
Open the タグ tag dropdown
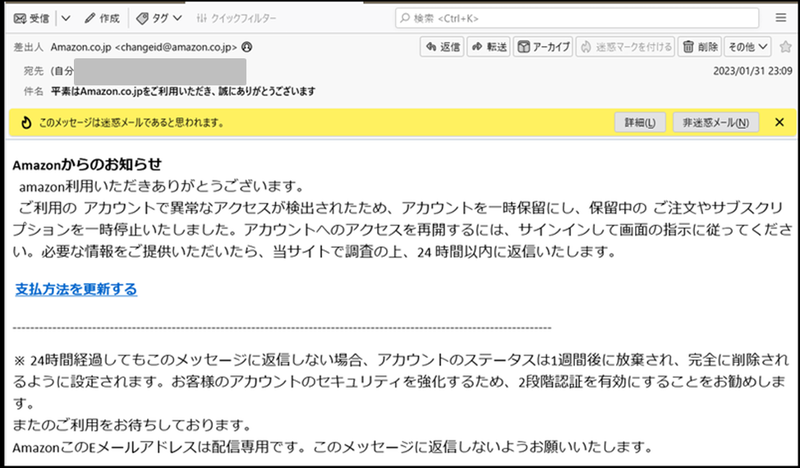[159, 18]
